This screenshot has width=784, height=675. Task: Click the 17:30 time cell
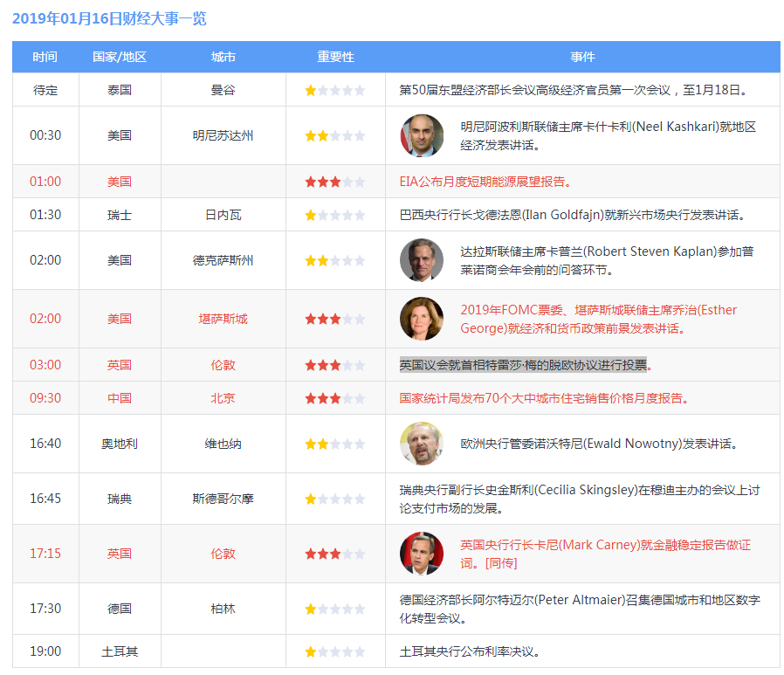click(45, 609)
